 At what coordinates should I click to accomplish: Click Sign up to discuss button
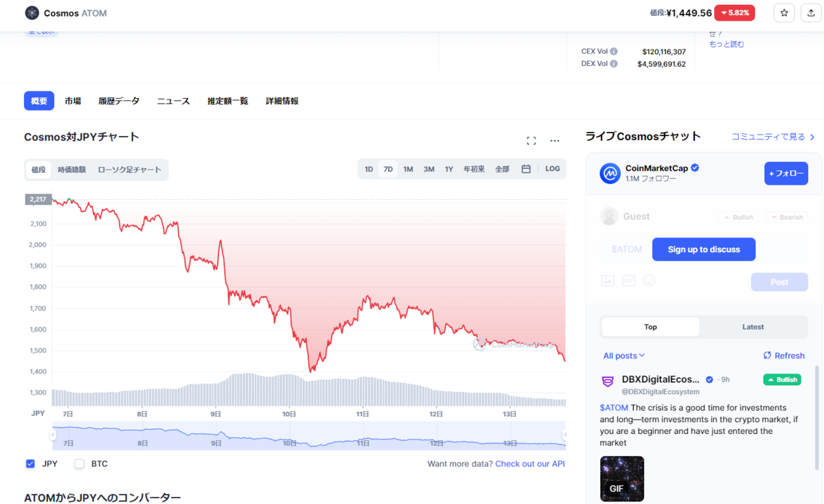704,249
